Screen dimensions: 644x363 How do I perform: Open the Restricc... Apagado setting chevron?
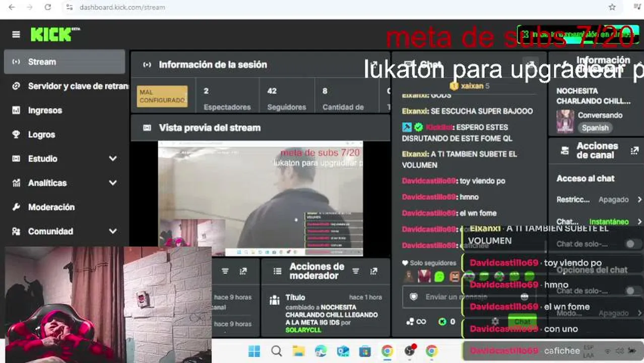[639, 200]
